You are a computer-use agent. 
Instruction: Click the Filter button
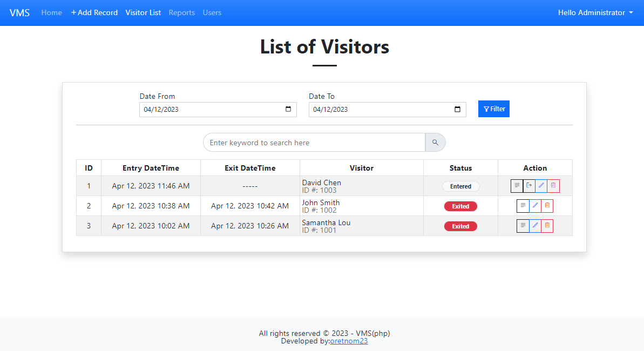[493, 109]
